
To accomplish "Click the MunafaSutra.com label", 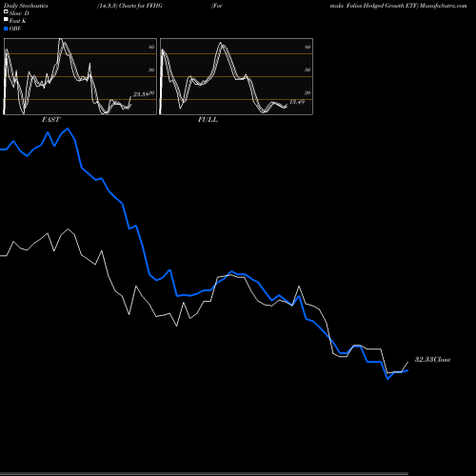I will click(x=444, y=6).
